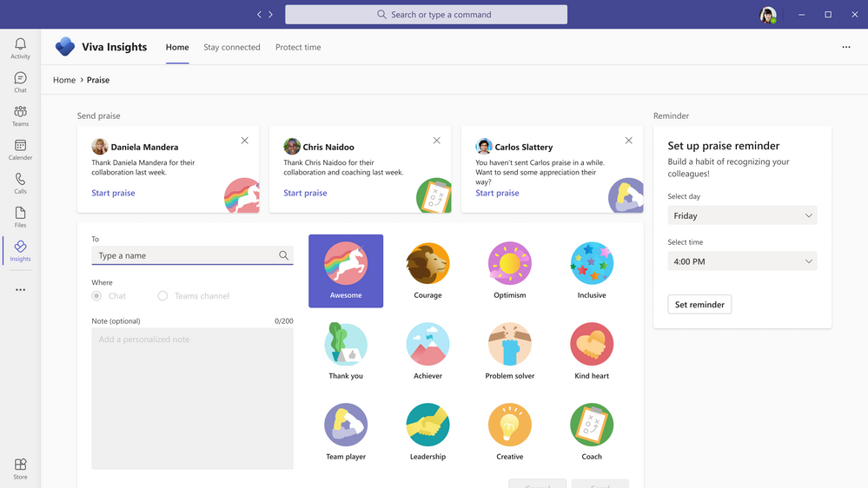Open the Activity bell icon in sidebar
This screenshot has height=488, width=868.
point(20,48)
